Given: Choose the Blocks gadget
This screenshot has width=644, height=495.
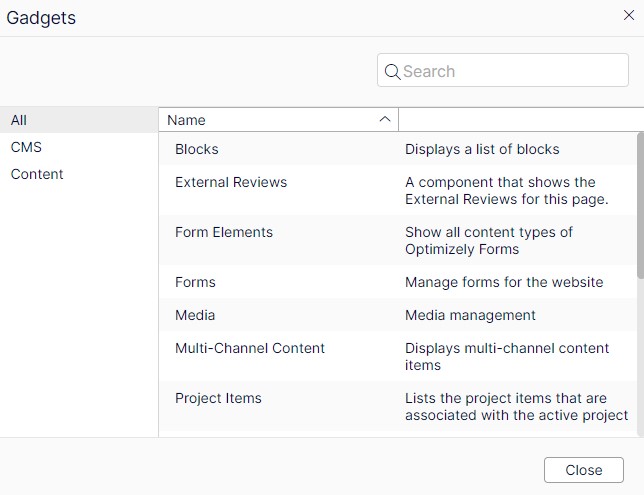Looking at the screenshot, I should click(197, 149).
